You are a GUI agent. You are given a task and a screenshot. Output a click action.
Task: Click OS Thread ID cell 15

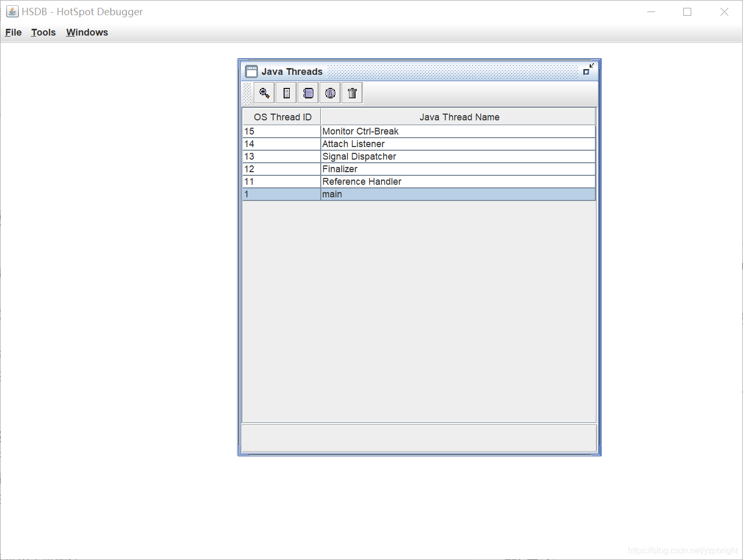[x=282, y=131]
